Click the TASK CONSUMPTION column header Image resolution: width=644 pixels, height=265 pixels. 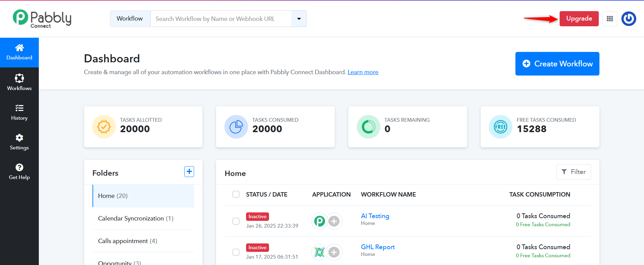coord(540,195)
